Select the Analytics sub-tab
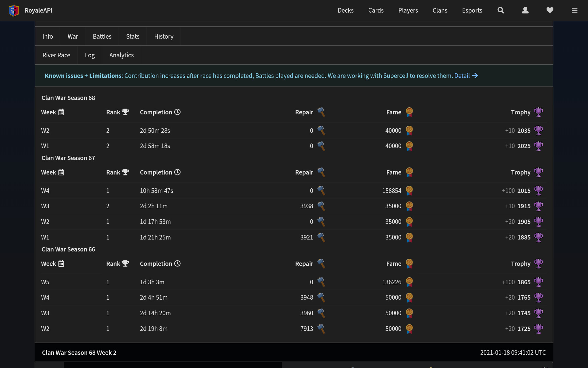588x368 pixels. [121, 55]
